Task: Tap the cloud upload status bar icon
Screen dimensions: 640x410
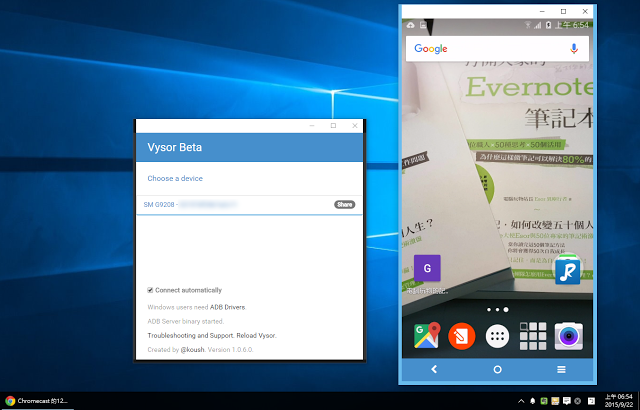Action: point(411,25)
